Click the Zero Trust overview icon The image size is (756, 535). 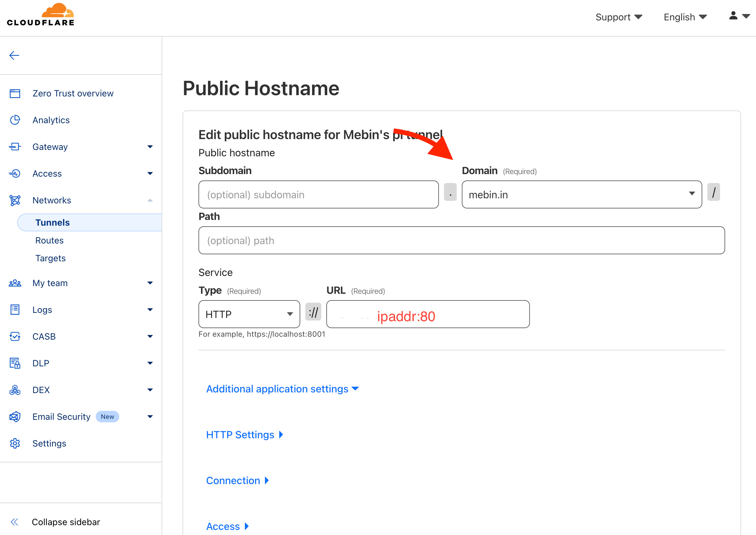click(x=15, y=94)
